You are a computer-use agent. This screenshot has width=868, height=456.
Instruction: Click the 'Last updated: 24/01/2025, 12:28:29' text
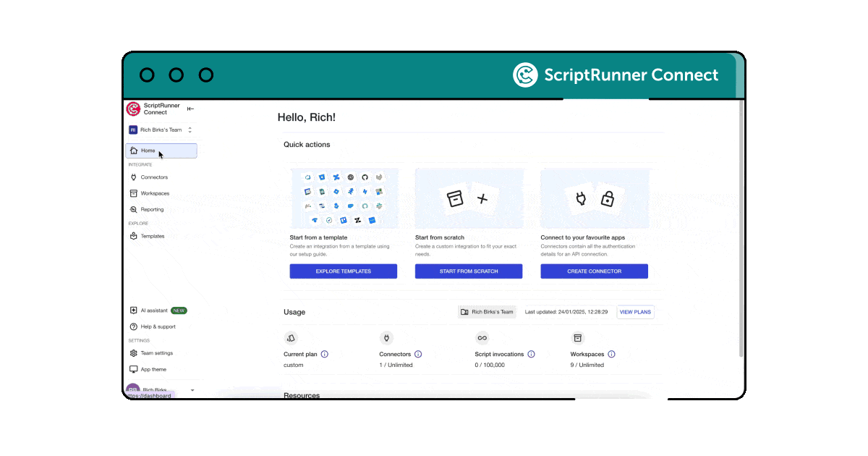coord(566,312)
